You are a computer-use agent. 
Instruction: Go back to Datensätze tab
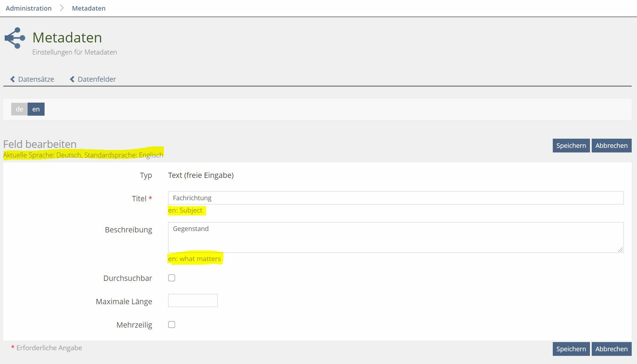coord(36,79)
